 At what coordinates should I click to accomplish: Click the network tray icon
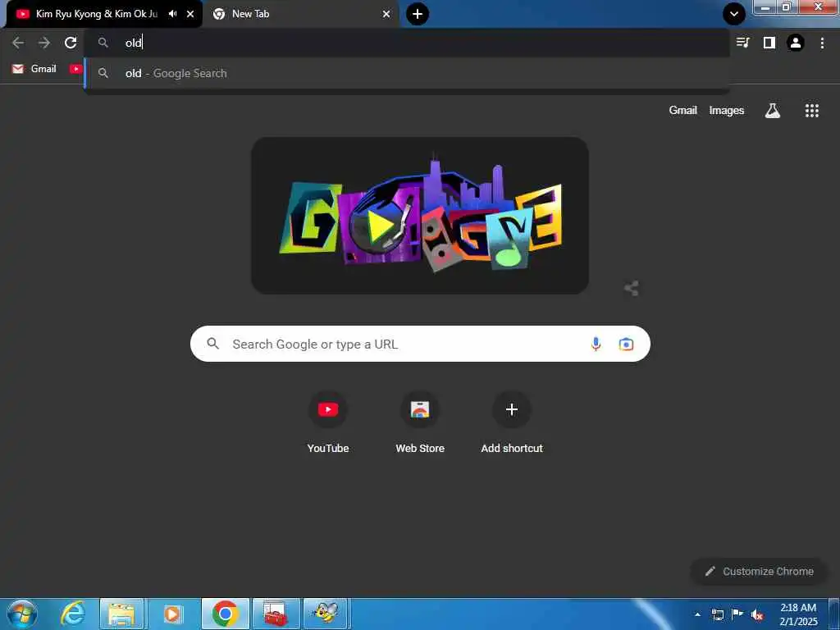(717, 614)
